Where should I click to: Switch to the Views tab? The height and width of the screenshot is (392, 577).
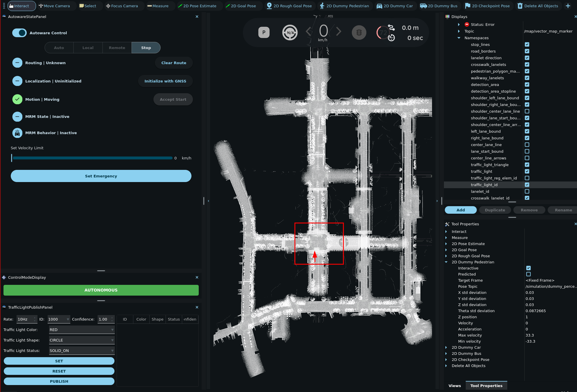coord(455,386)
